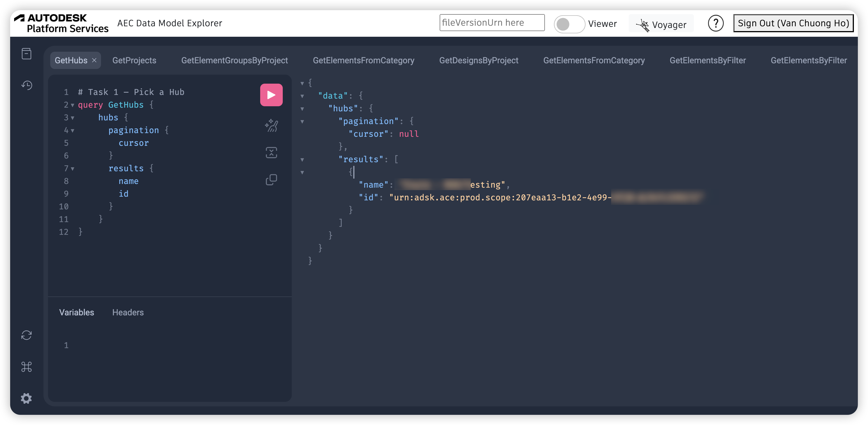Toggle the Viewer switch on
This screenshot has width=868, height=425.
pos(569,24)
